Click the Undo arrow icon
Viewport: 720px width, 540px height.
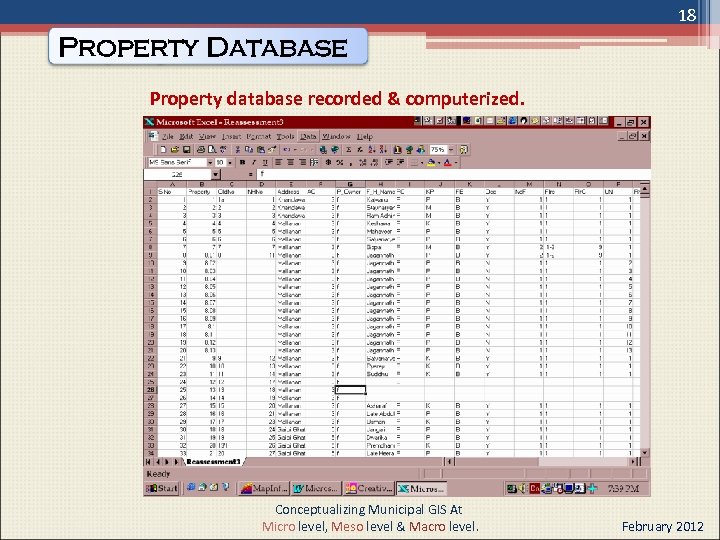[x=287, y=150]
